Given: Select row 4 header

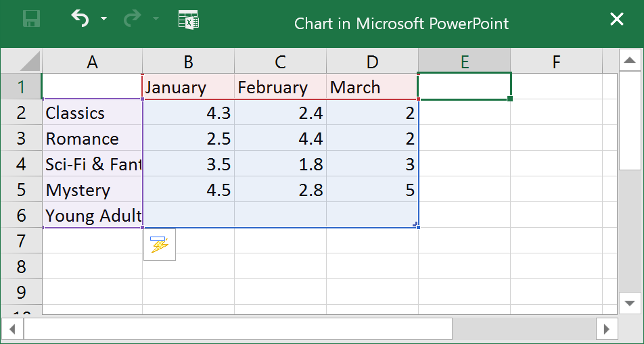Looking at the screenshot, I should pyautogui.click(x=22, y=164).
